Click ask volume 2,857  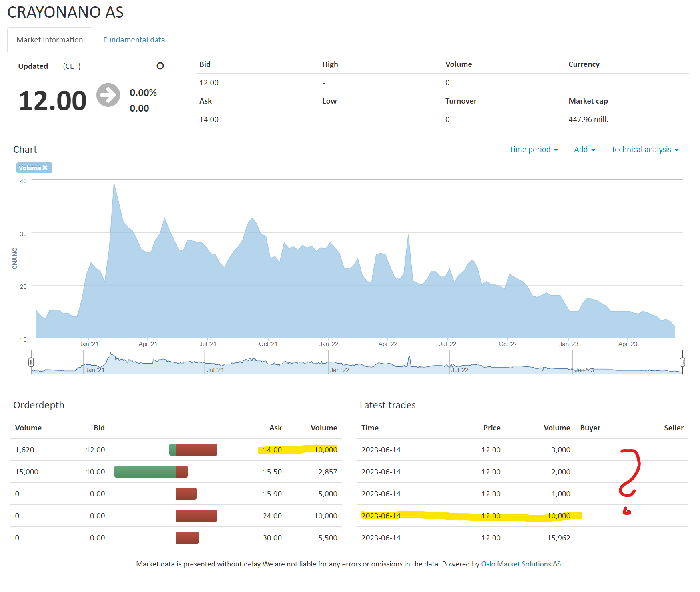click(x=328, y=472)
